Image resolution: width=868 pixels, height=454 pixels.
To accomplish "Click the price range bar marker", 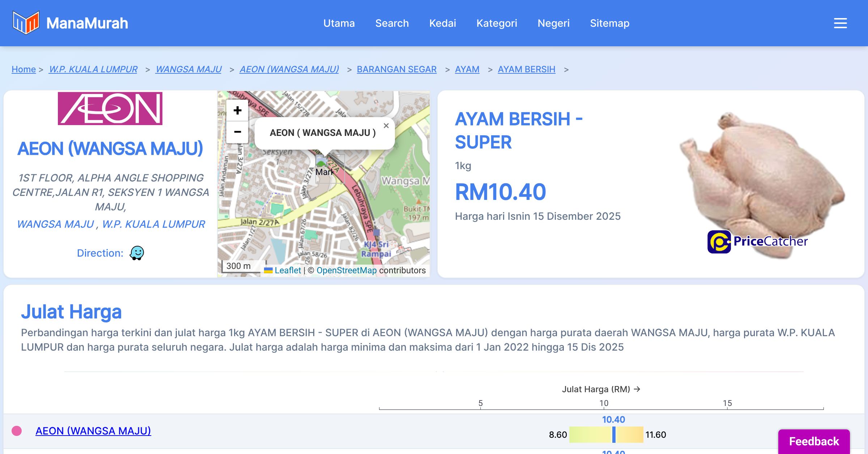I will [613, 434].
